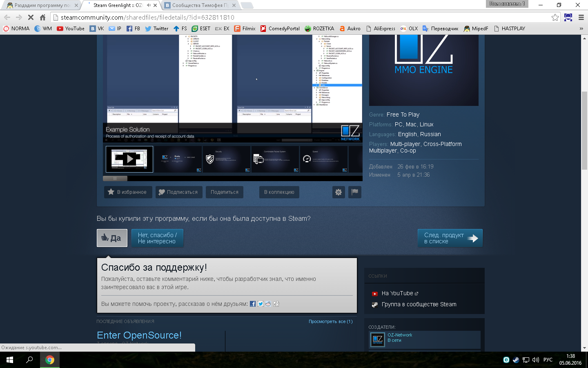The height and width of the screenshot is (368, 588).
Task: Choose Нет, спасибо / Не интересно
Action: (x=157, y=238)
